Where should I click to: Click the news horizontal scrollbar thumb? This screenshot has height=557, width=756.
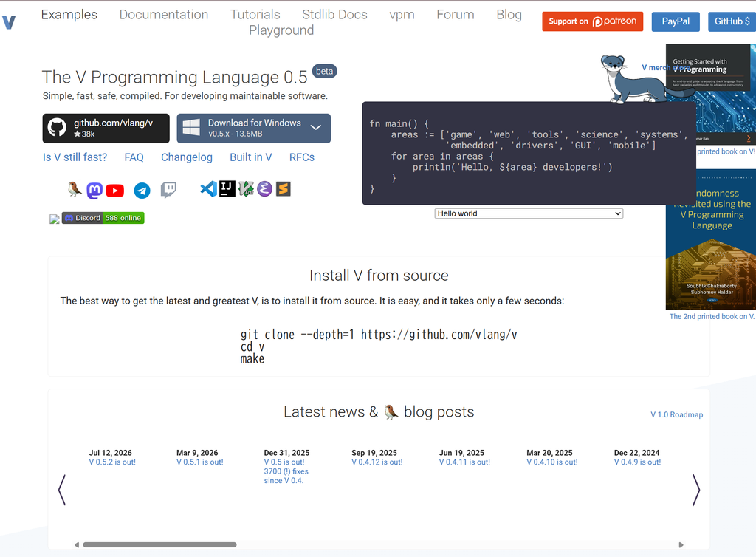click(x=159, y=545)
